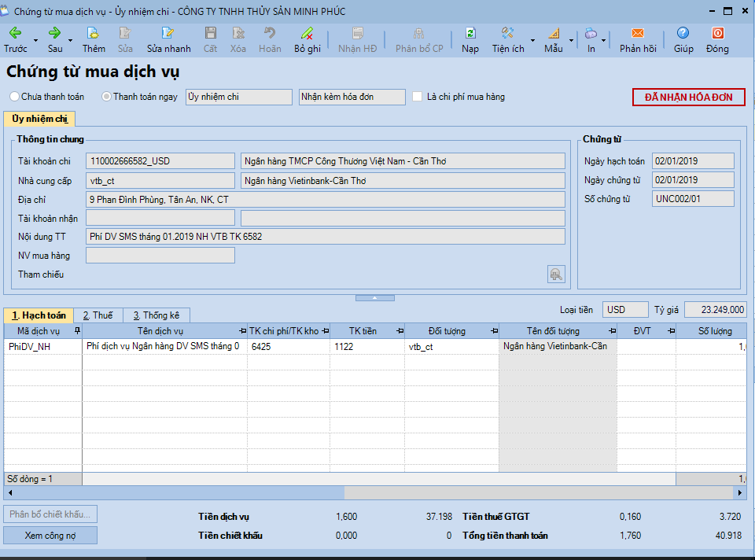Image resolution: width=755 pixels, height=560 pixels.
Task: Select the Thanh toán ngay radio option
Action: tap(106, 97)
